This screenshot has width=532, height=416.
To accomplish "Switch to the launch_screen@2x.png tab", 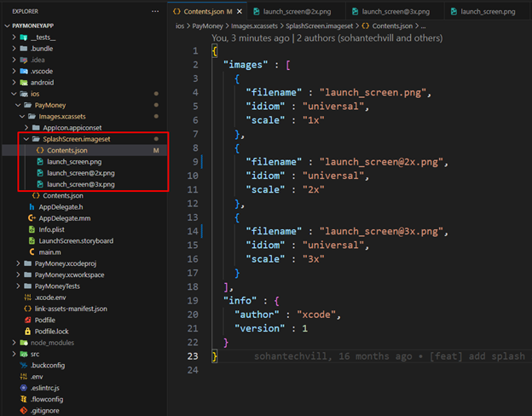I will pos(296,11).
